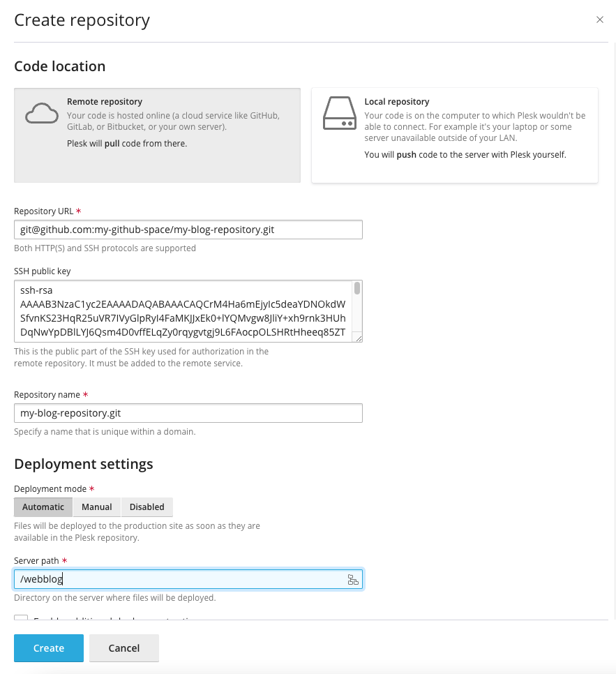
Task: Switch deployment mode to Disabled
Action: click(147, 507)
